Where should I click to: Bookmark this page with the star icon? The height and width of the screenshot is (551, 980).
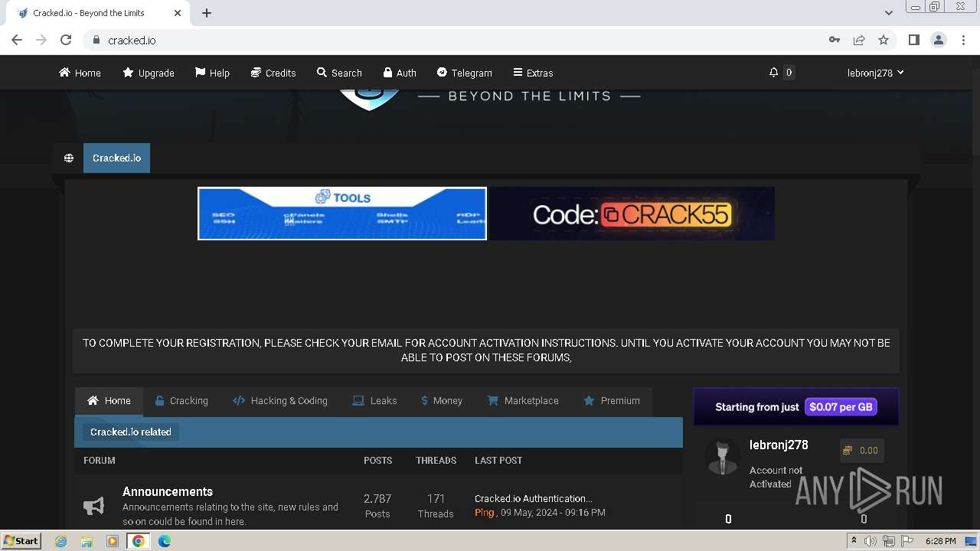click(x=884, y=40)
